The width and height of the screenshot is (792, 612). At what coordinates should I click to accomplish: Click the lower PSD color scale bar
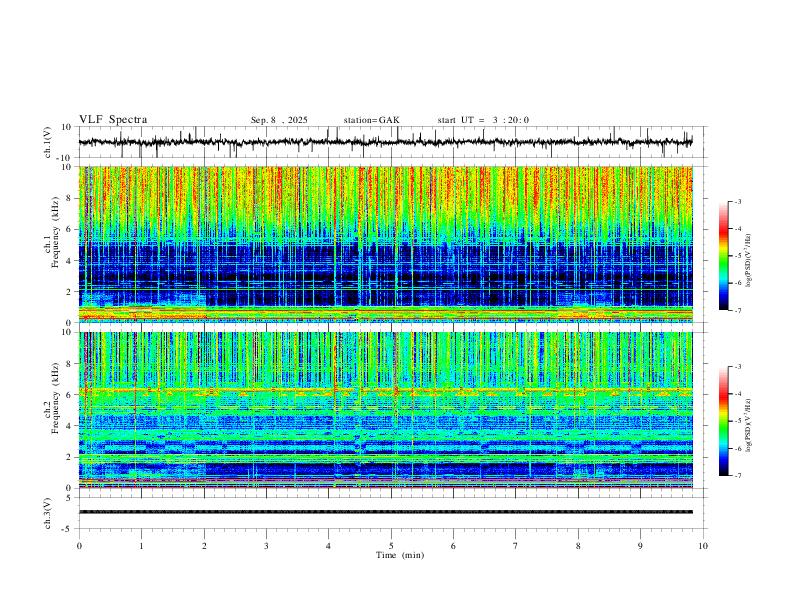(x=723, y=421)
